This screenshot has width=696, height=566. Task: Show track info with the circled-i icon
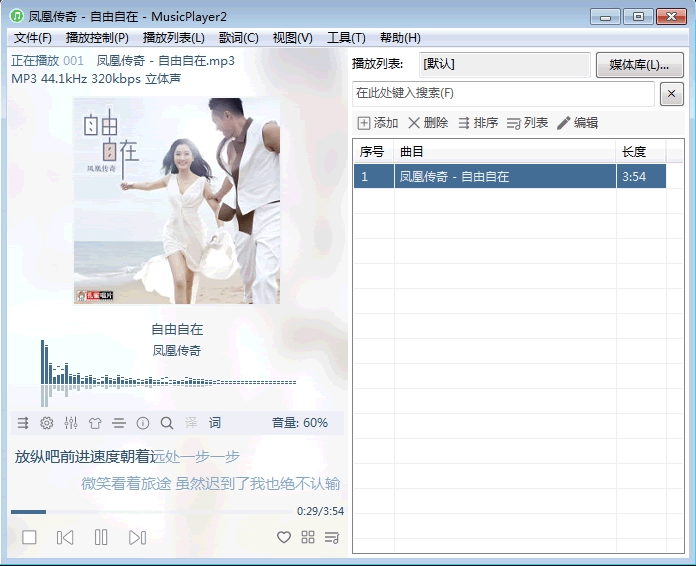pos(143,423)
